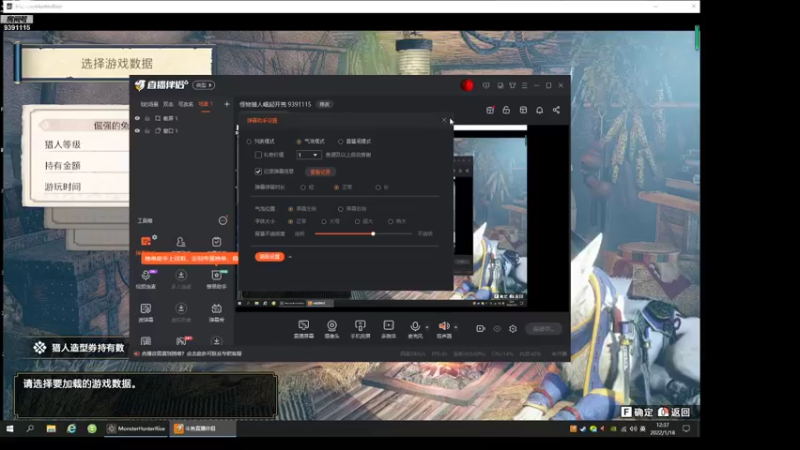
Task: Open File Explorer from the taskbar
Action: (x=51, y=429)
